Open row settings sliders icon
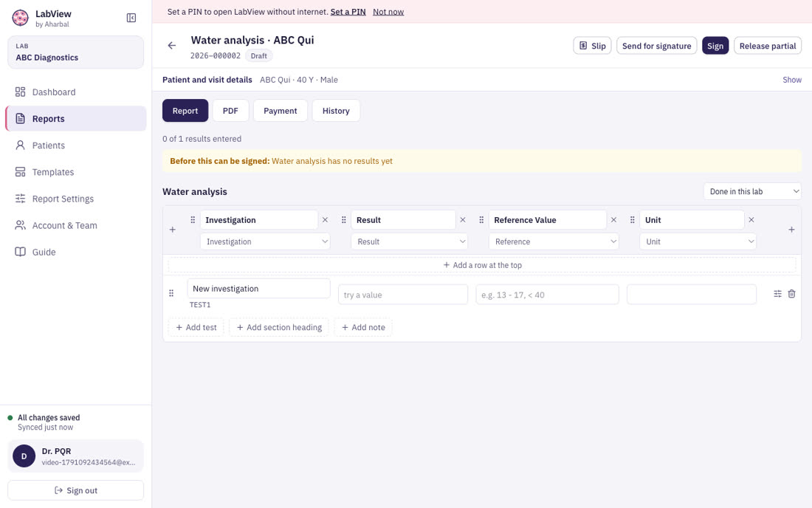812x508 pixels. [x=777, y=294]
